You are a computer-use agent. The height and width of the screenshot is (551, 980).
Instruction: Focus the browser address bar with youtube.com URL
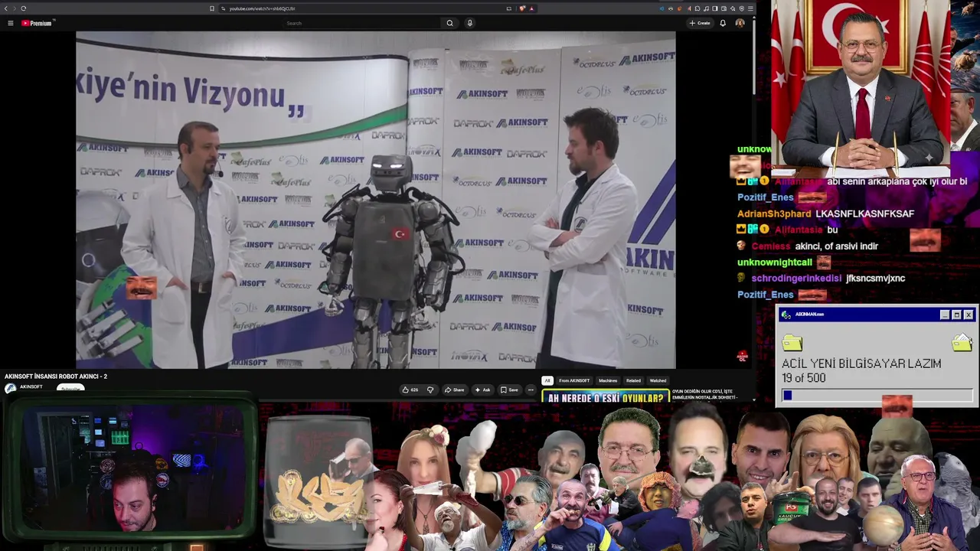360,8
